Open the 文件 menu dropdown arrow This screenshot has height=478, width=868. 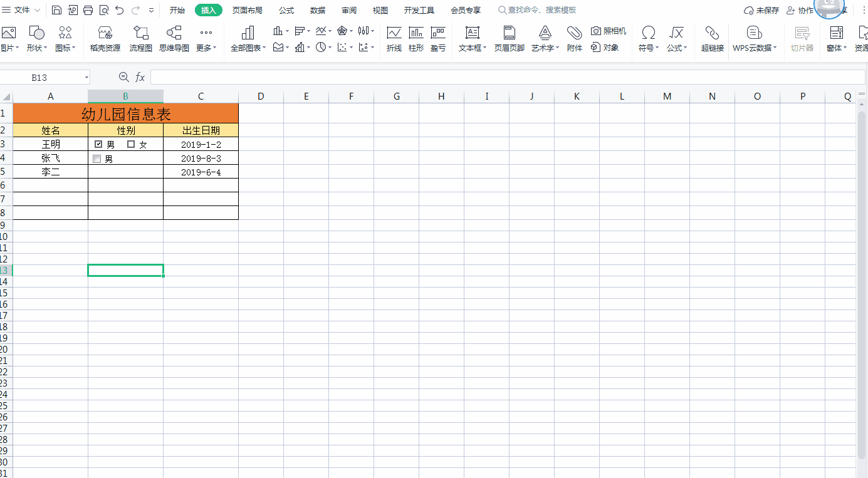pyautogui.click(x=37, y=11)
